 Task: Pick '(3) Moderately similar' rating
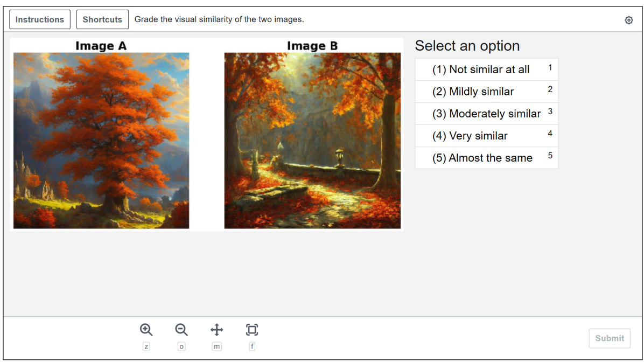(x=486, y=114)
